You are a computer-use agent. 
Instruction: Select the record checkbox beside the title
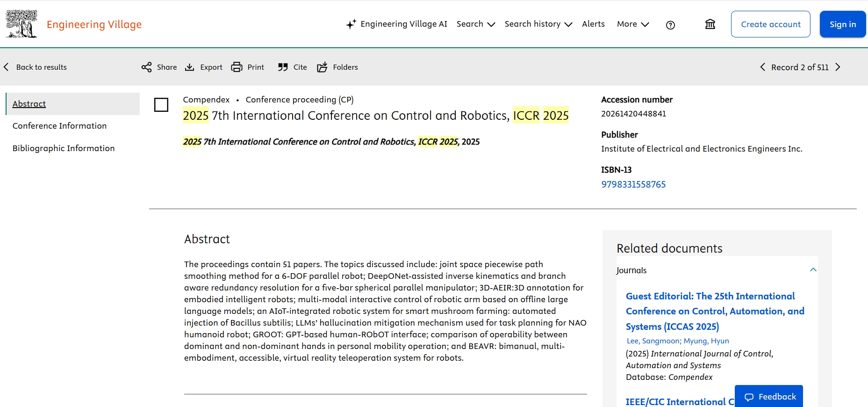coord(161,105)
